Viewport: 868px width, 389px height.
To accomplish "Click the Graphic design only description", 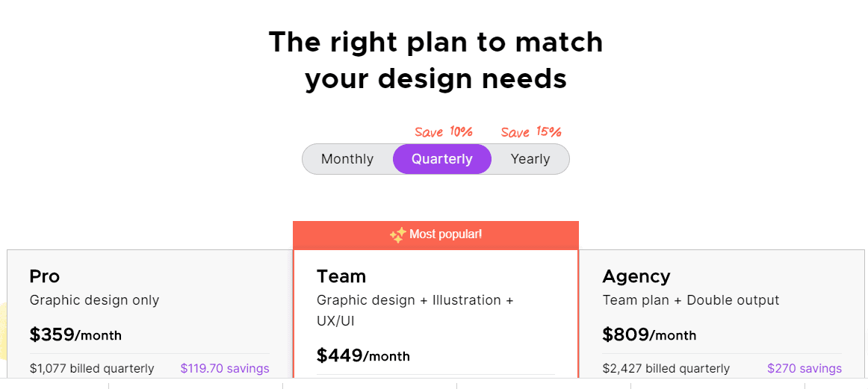I will 94,300.
